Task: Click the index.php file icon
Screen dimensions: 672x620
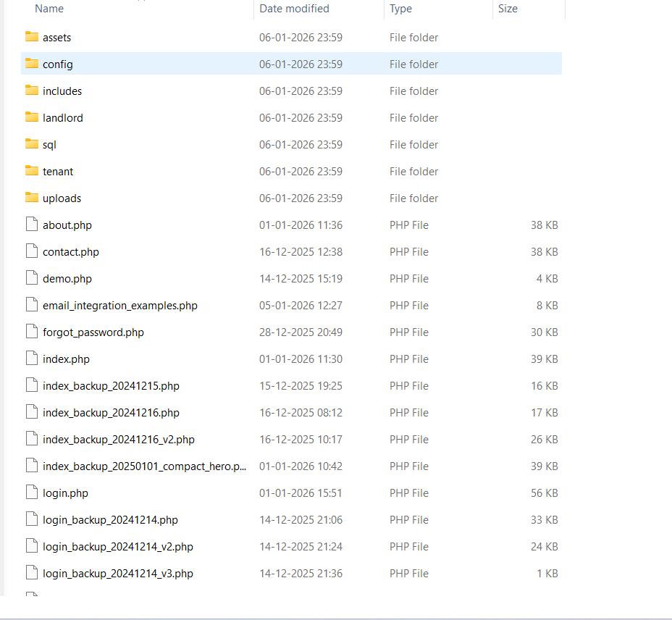Action: click(31, 359)
